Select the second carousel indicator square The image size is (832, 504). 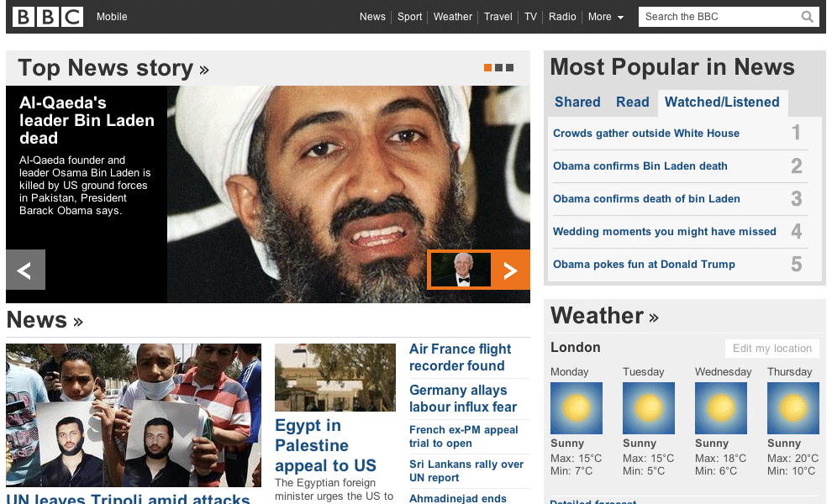pyautogui.click(x=498, y=68)
